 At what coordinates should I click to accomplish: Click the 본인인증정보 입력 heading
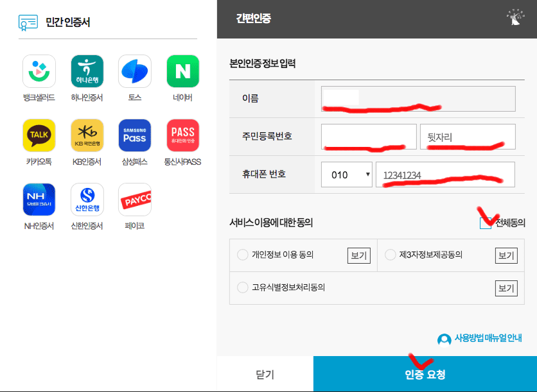[x=262, y=64]
